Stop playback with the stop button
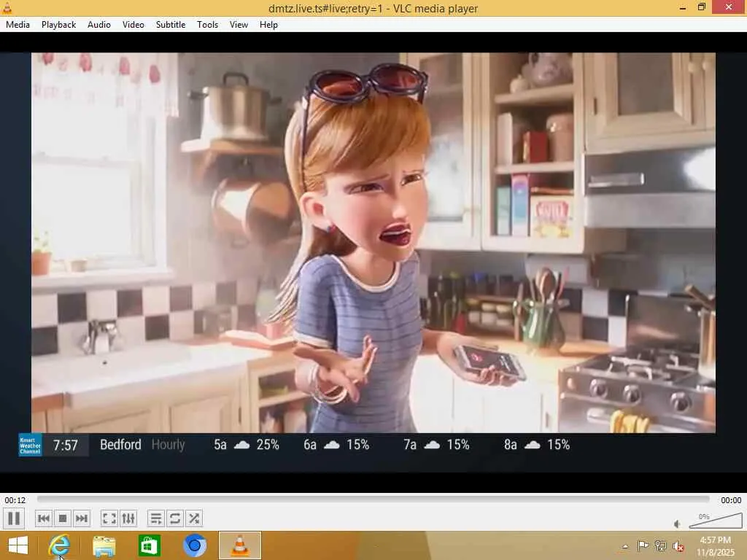Viewport: 747px width, 560px height. tap(63, 518)
